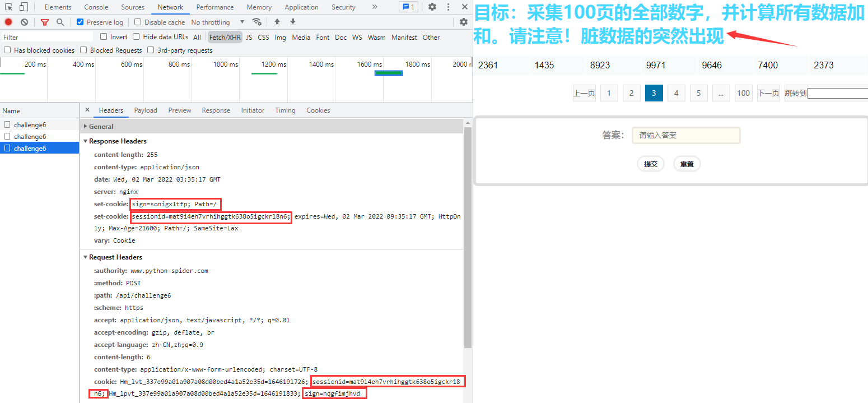The image size is (868, 403).
Task: Clear the network log
Action: 24,22
